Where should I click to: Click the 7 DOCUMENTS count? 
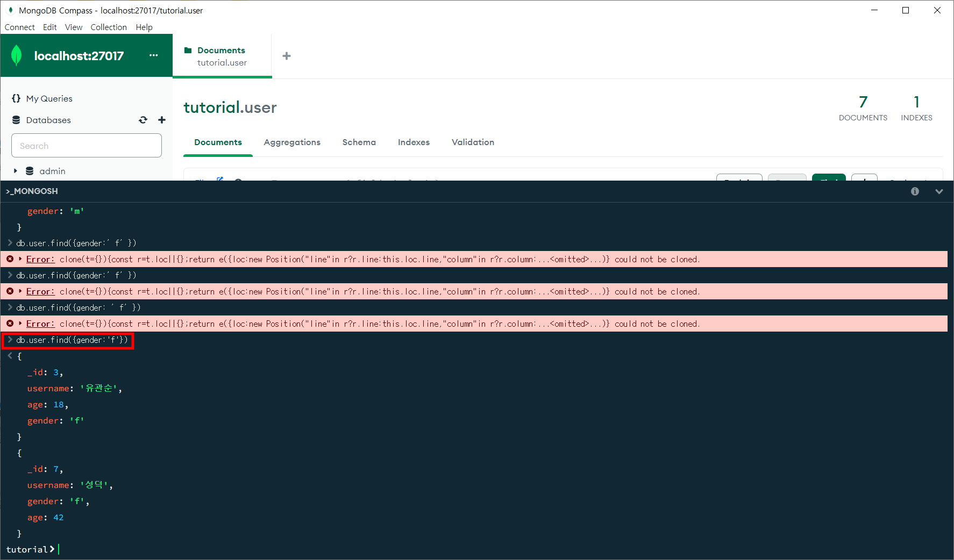click(863, 107)
